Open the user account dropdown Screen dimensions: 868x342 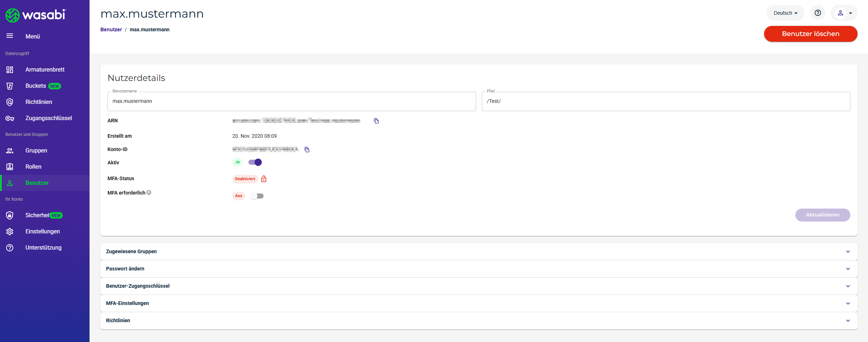point(844,13)
